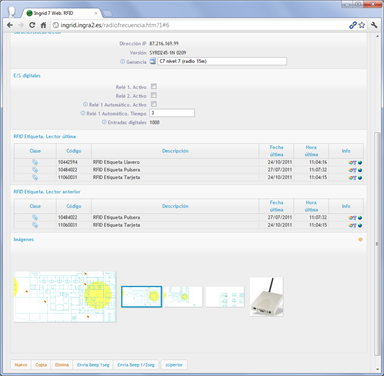Sort the first table by Descripción column header
This screenshot has width=384, height=376.
point(175,151)
